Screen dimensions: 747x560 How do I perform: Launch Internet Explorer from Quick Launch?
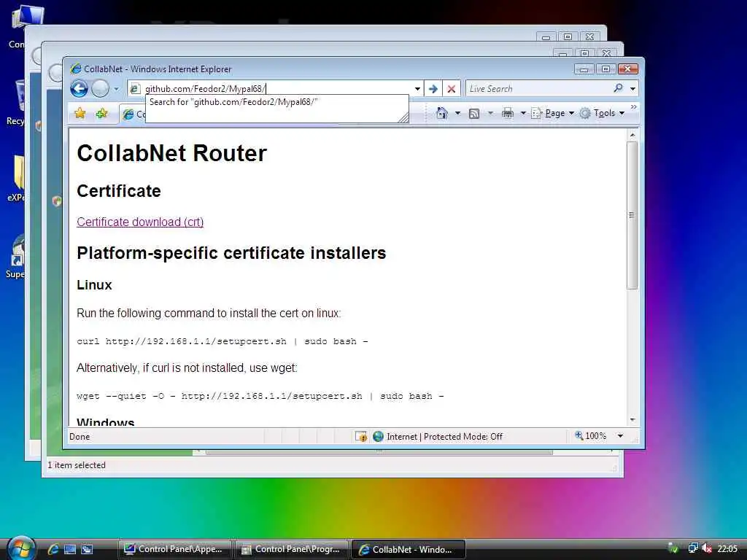point(53,549)
